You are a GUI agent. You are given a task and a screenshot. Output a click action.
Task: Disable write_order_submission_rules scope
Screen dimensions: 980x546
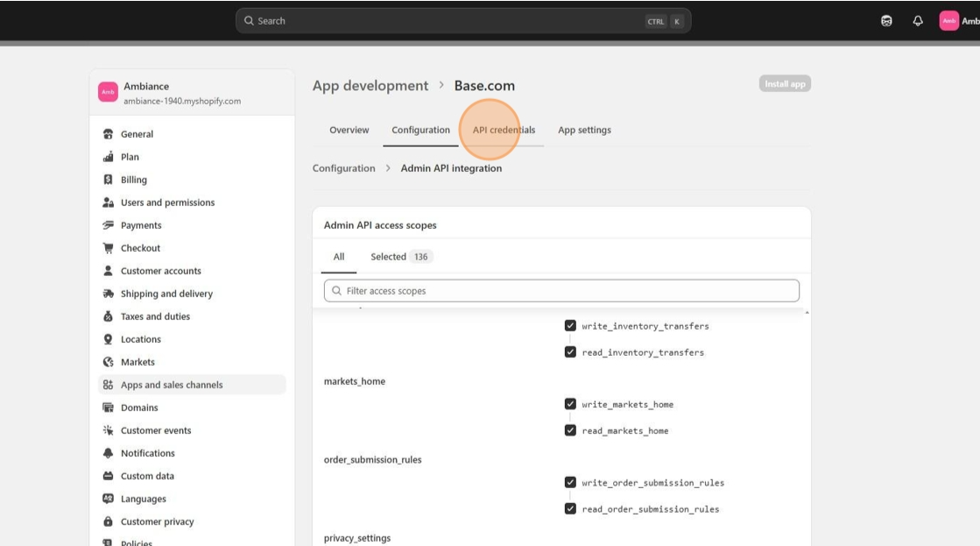click(x=570, y=483)
